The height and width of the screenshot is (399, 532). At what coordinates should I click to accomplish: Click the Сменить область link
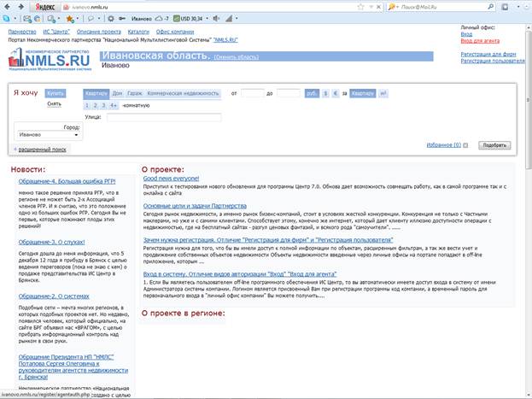[237, 57]
